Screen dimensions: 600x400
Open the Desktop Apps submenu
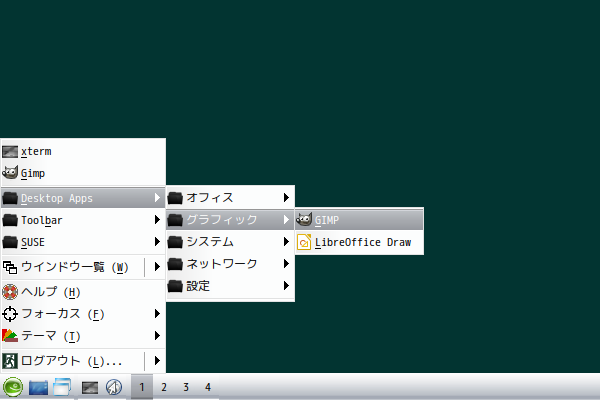pos(83,198)
